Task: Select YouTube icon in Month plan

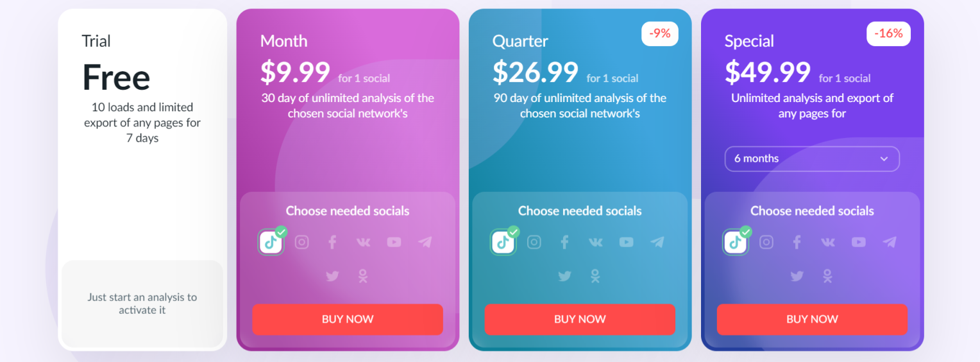Action: coord(394,242)
